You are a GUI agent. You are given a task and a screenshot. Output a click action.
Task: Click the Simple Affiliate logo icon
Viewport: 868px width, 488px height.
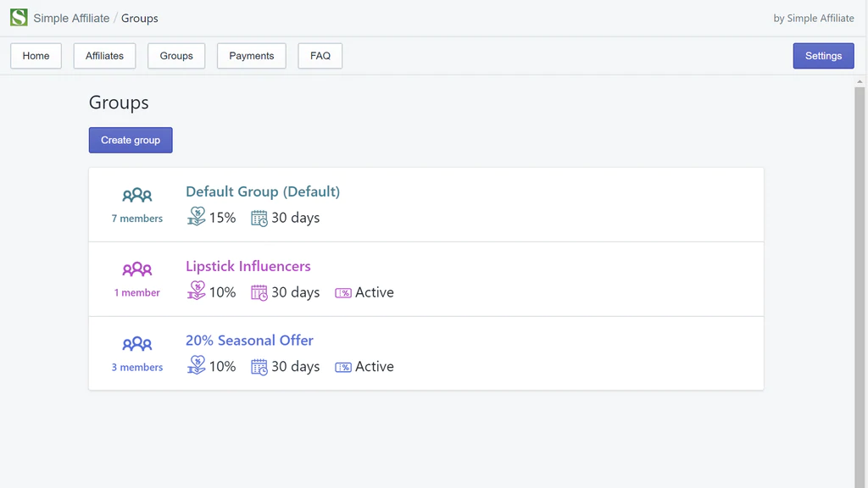[19, 18]
